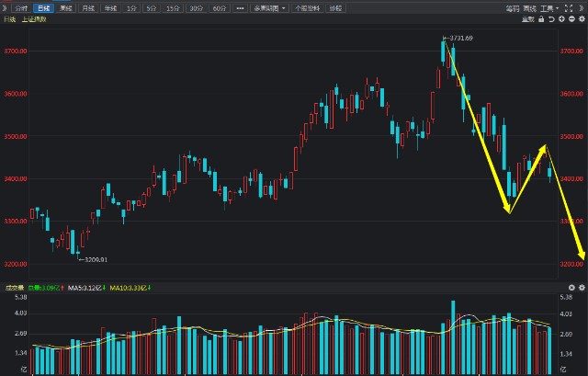Select the 5分 five-minute period

pyautogui.click(x=152, y=8)
